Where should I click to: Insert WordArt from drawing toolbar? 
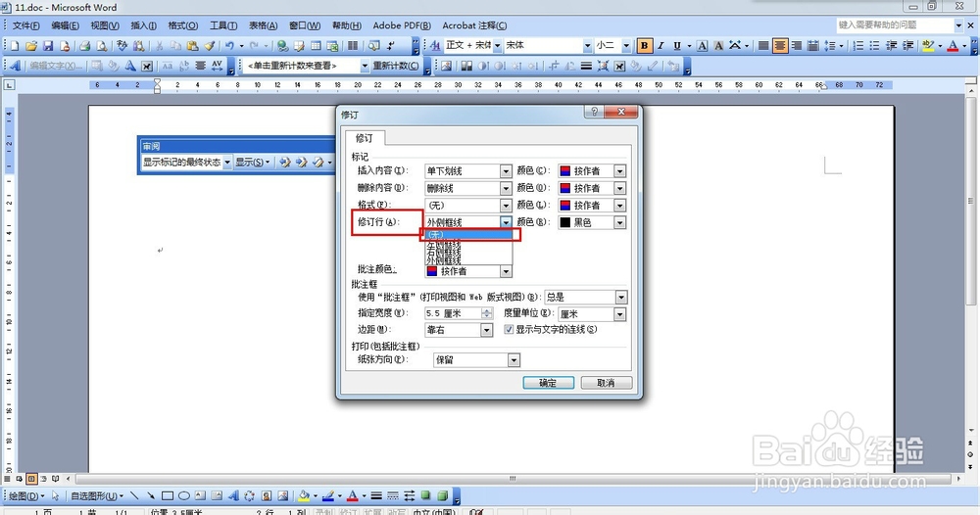[x=233, y=495]
